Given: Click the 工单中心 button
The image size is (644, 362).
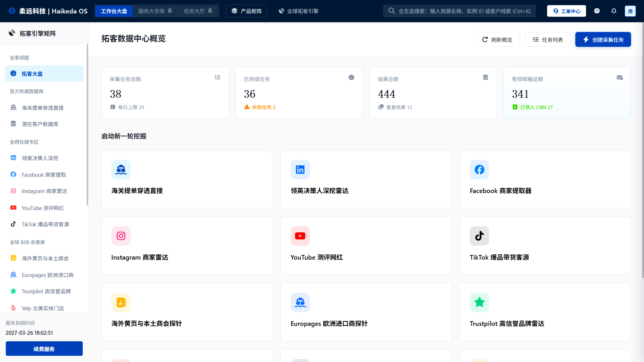Looking at the screenshot, I should coord(567,11).
